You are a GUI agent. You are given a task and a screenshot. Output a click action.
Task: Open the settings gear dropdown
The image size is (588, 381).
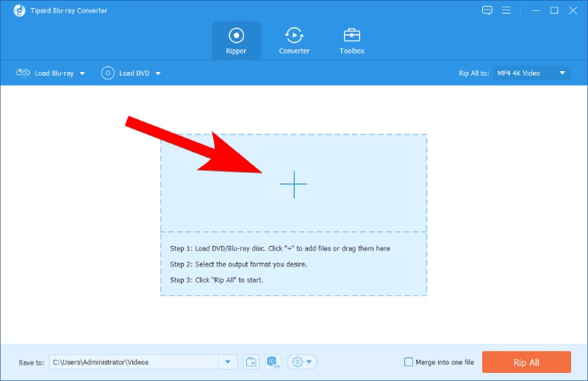click(x=302, y=362)
